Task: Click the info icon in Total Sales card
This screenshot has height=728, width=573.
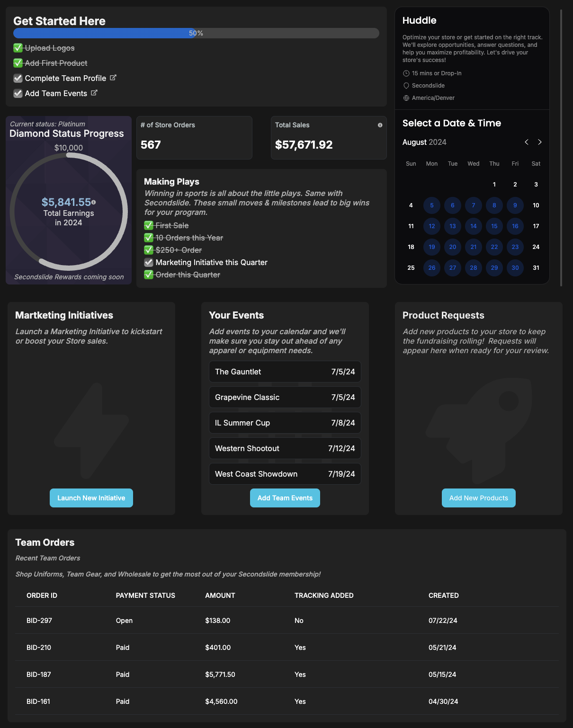Action: [x=380, y=125]
